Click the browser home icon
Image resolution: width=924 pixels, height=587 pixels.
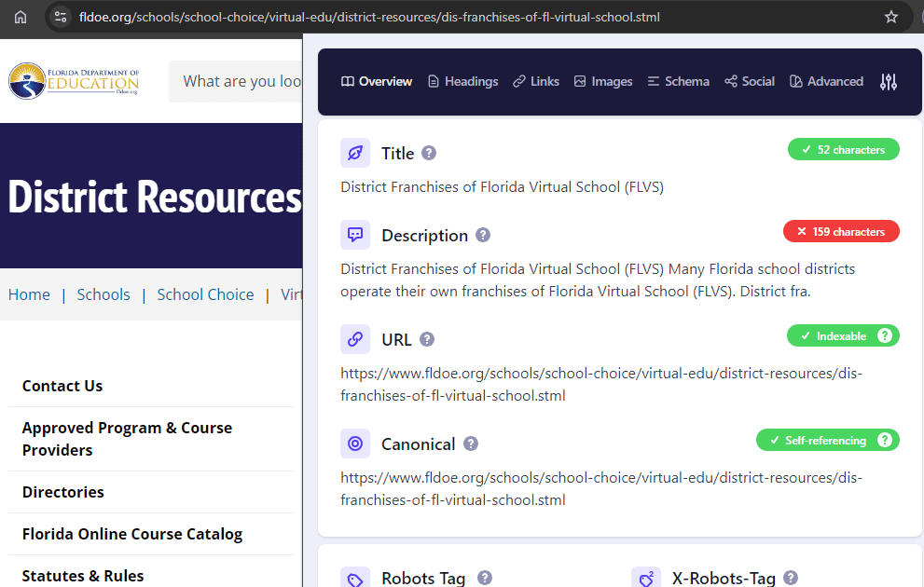(21, 17)
